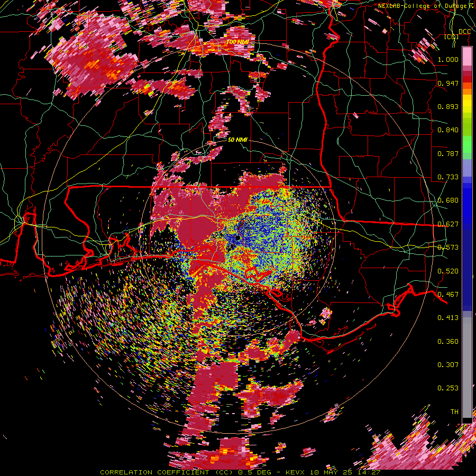
Task: Pick the light pink band atop the legend
Action: (x=467, y=56)
